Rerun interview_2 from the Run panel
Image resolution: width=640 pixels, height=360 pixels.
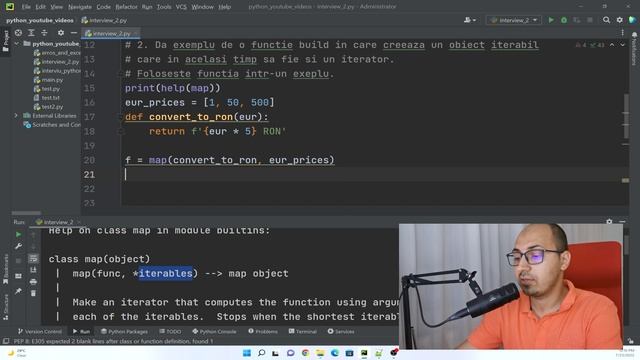18,235
